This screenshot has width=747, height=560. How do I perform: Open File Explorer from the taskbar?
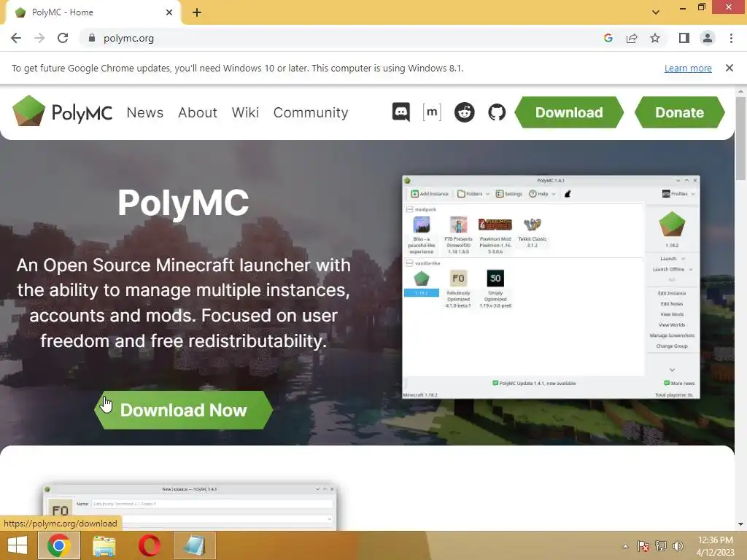104,545
